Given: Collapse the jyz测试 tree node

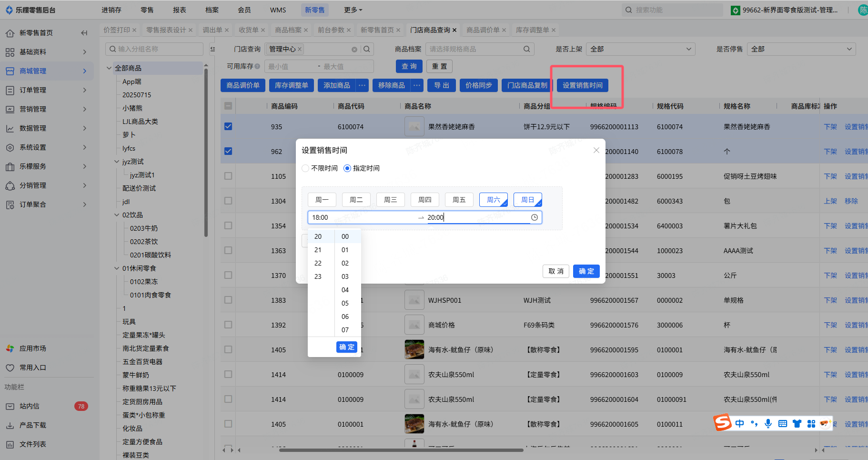Looking at the screenshot, I should click(x=117, y=162).
